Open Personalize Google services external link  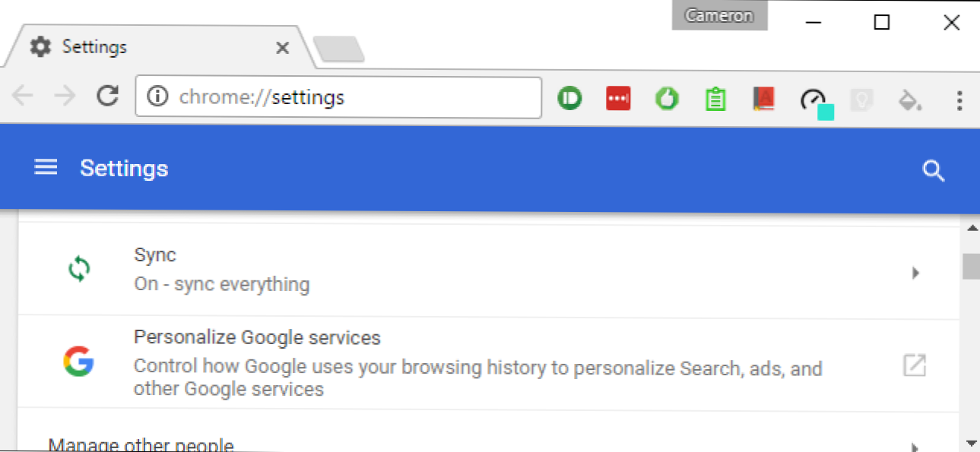coord(914,365)
